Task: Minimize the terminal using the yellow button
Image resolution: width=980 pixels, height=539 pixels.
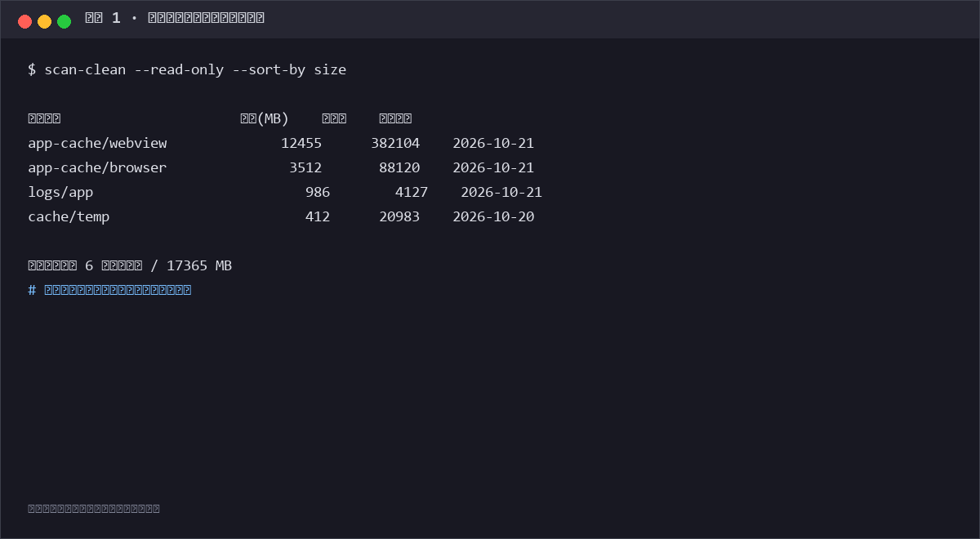Action: [44, 21]
